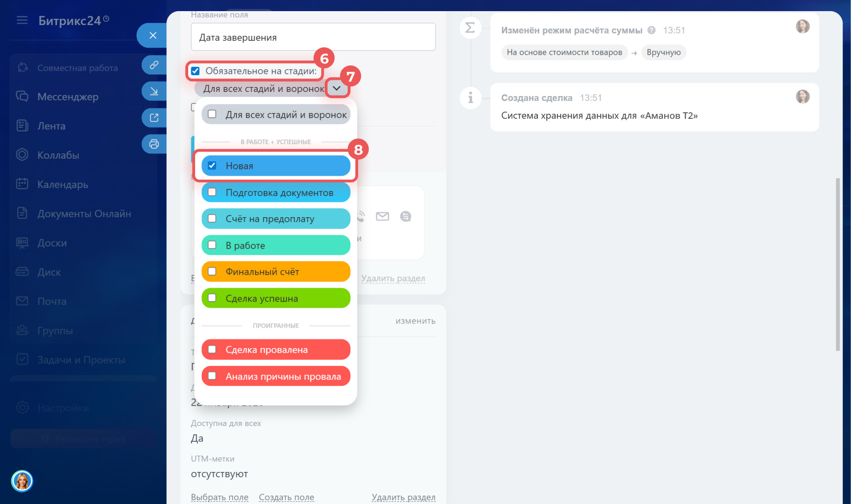Click the copy link icon button
Viewport: 851px width, 504px height.
click(x=154, y=65)
